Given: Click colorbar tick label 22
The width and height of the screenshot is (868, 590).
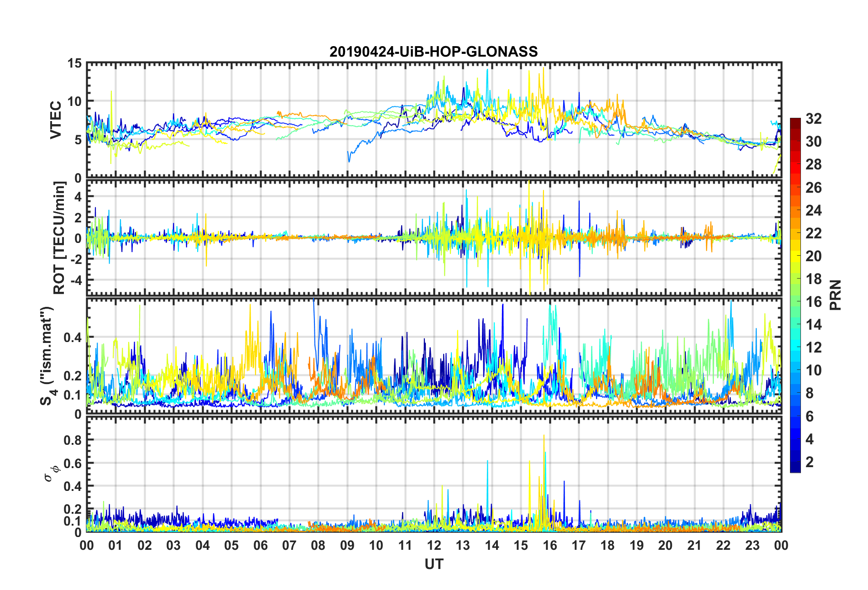Looking at the screenshot, I should [x=813, y=233].
